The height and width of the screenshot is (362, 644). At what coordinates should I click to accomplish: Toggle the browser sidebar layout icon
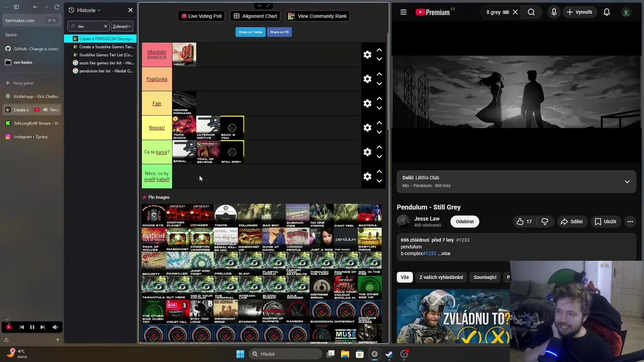click(16, 7)
